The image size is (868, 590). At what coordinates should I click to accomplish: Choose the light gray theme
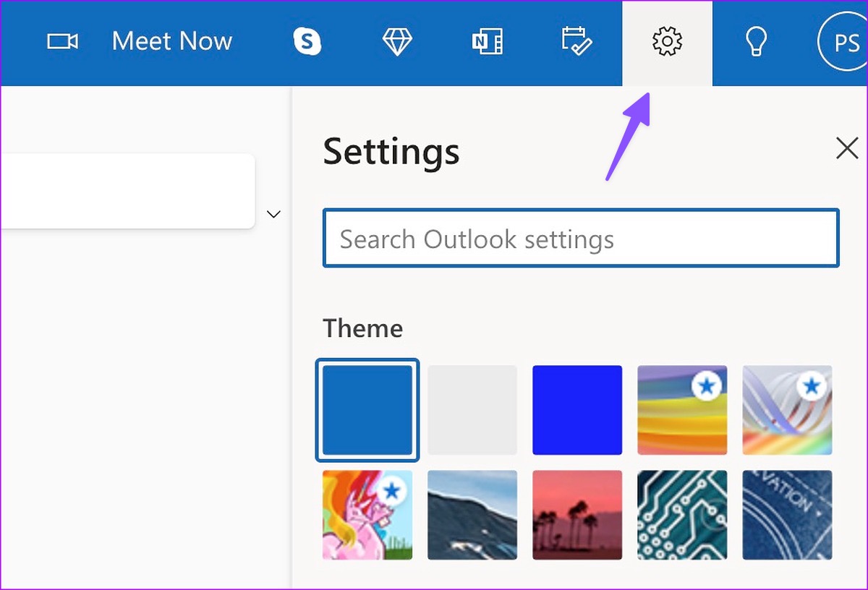(x=472, y=410)
